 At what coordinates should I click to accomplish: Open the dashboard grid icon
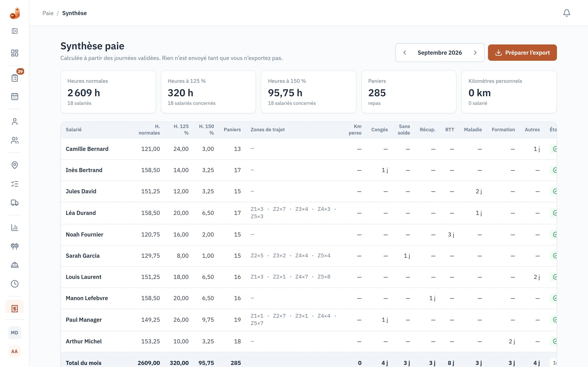[x=14, y=53]
